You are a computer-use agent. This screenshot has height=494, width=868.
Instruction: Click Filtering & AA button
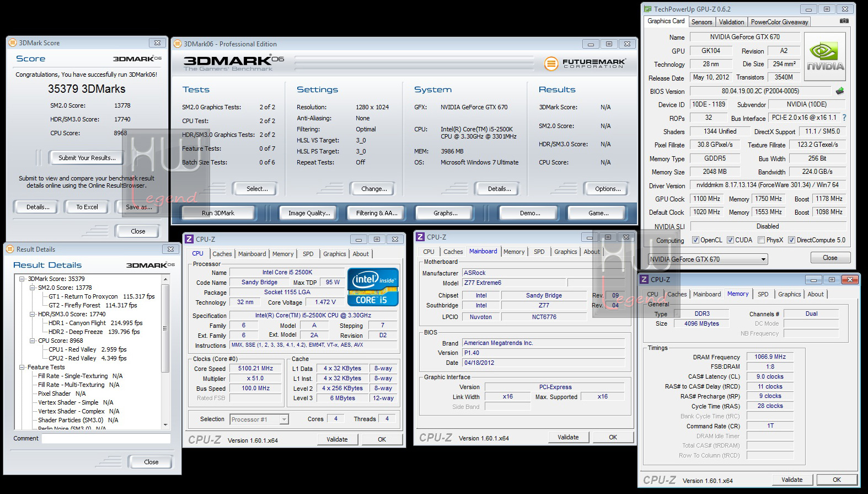[377, 213]
